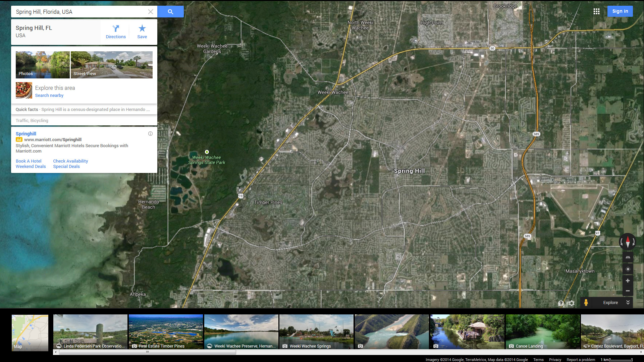The width and height of the screenshot is (644, 362).
Task: Click the Sign in button
Action: tap(620, 11)
